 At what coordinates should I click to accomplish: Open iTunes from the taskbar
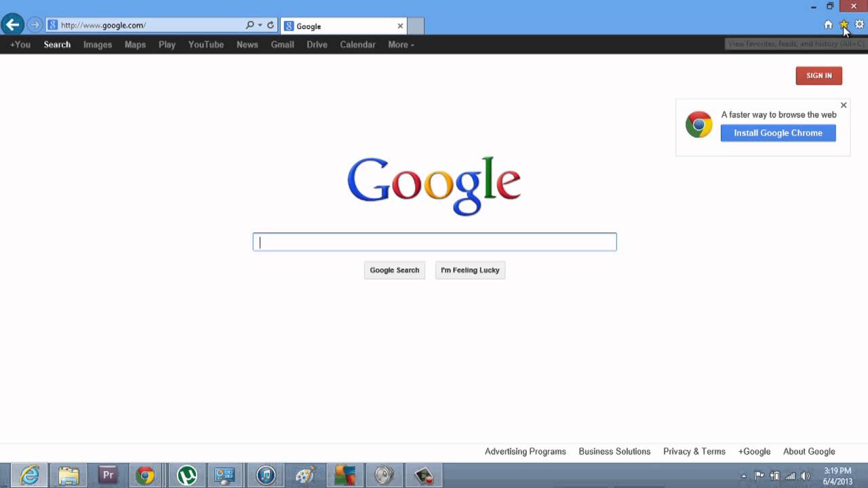click(266, 476)
